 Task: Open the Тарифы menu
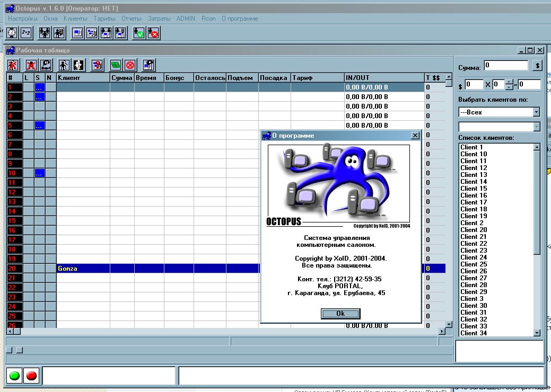104,19
